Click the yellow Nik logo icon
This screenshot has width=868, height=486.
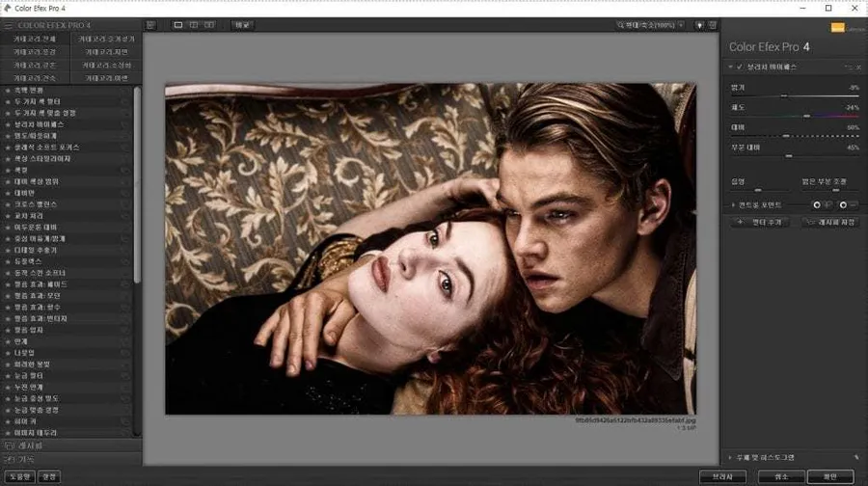(837, 27)
